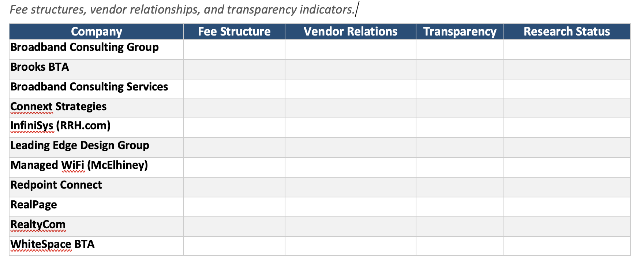Click Research Status cell for Redpoint Connect
This screenshot has height=271, width=644.
pyautogui.click(x=566, y=187)
